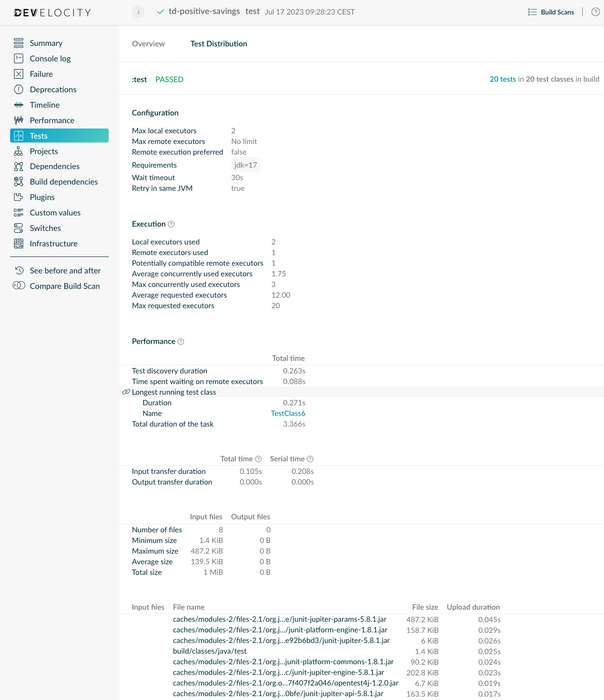This screenshot has width=604, height=700.
Task: Open the Summary view
Action: pos(46,43)
